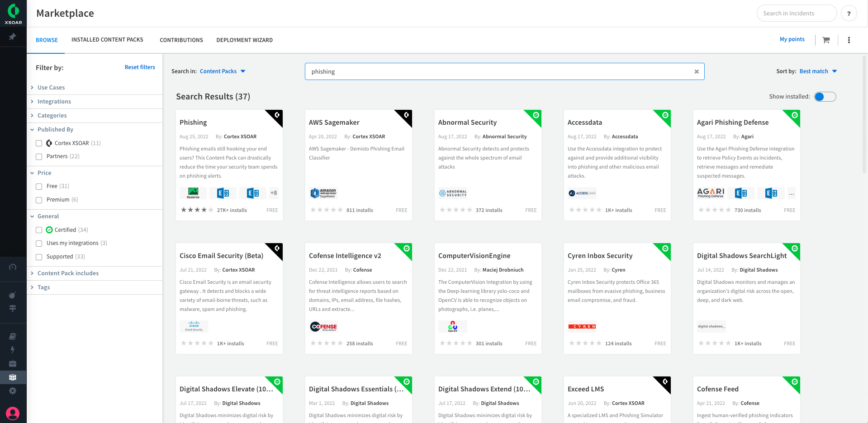Click the AccessData logo icon

[x=582, y=193]
